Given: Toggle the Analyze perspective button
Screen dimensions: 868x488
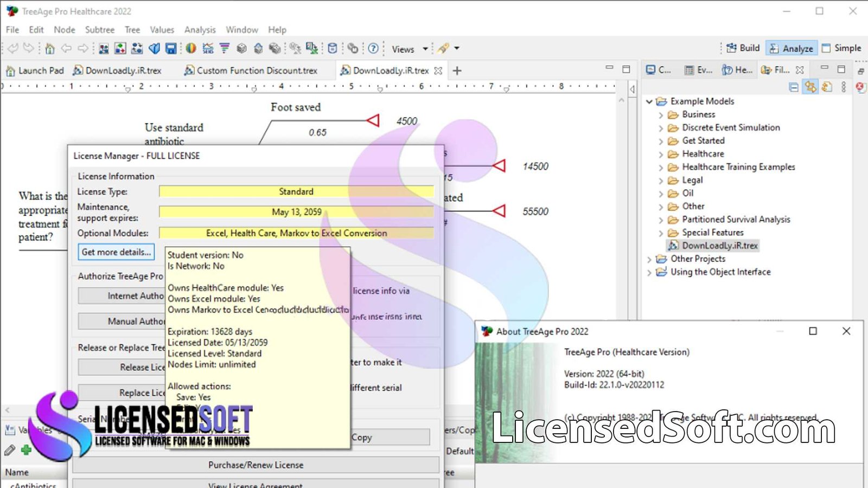Looking at the screenshot, I should [792, 48].
